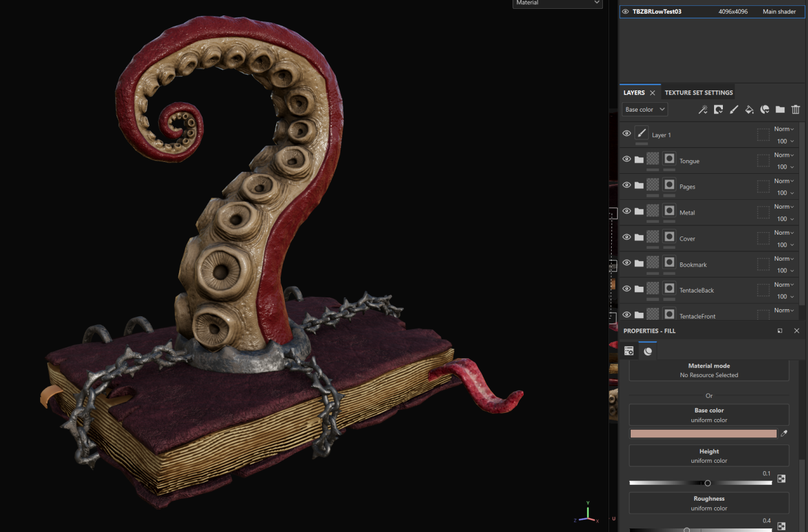Click the Roughness channel toggle icon beside slider
The image size is (808, 532).
[781, 526]
